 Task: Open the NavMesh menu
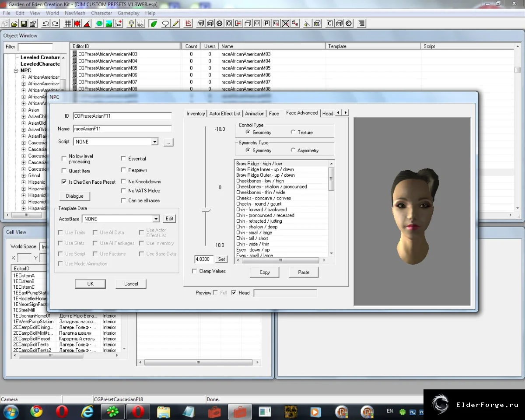[x=74, y=13]
